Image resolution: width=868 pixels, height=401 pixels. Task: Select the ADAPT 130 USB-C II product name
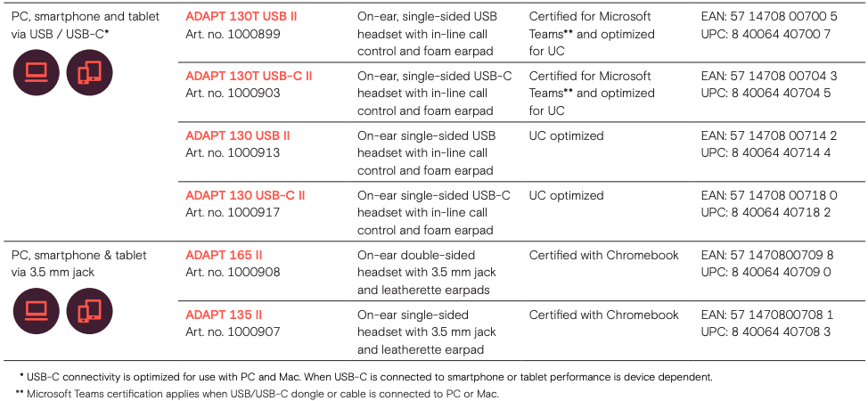(245, 195)
